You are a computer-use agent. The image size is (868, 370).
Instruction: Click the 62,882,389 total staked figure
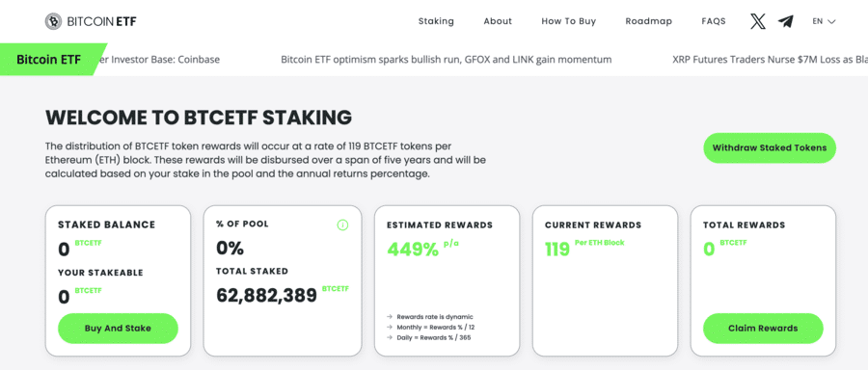tap(267, 296)
